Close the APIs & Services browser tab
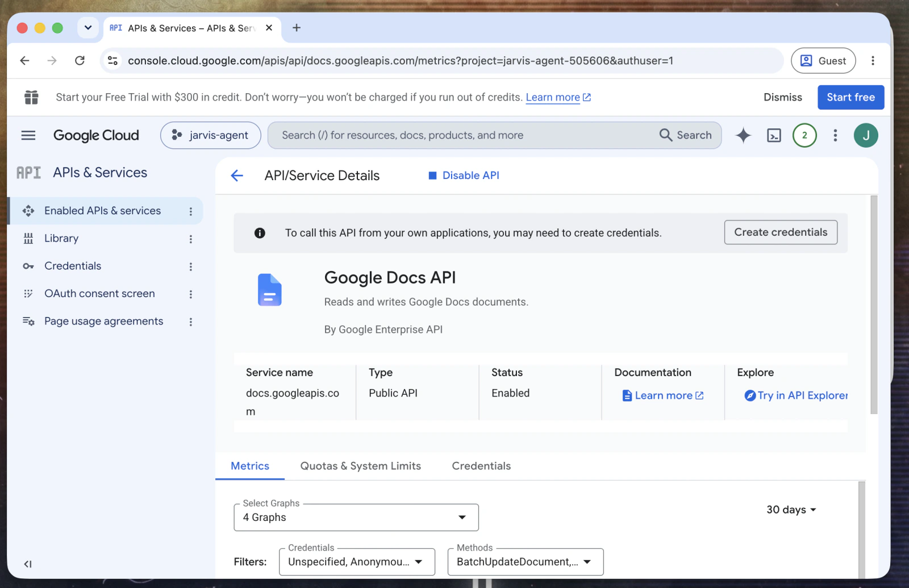 269,28
